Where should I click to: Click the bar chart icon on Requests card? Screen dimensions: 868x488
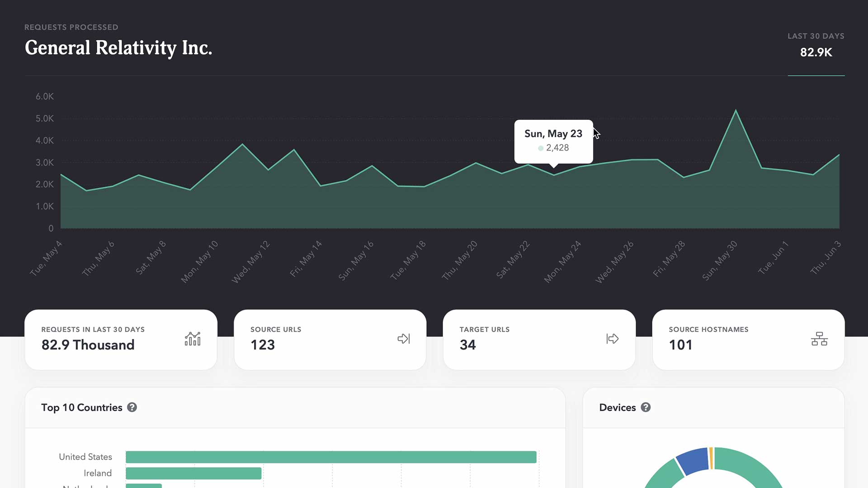[192, 338]
